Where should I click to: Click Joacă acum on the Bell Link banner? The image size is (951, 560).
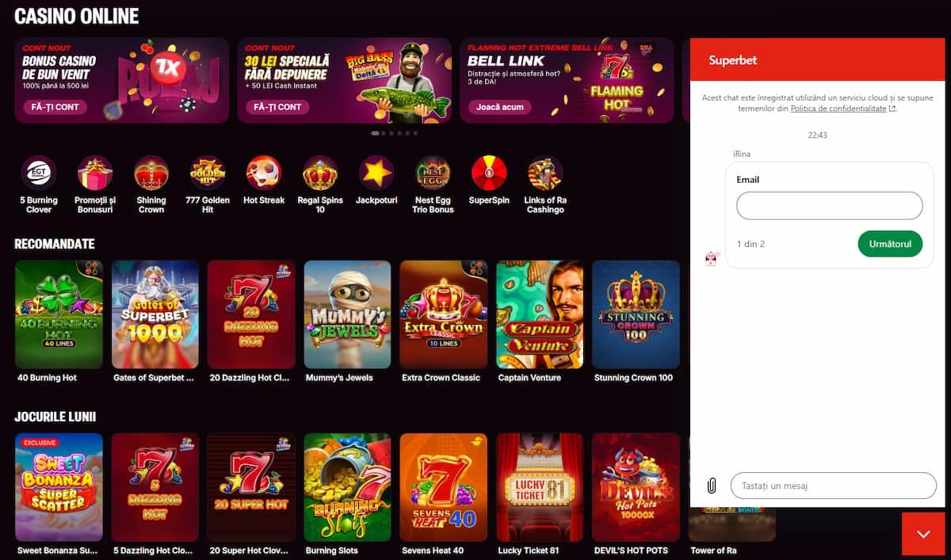500,107
